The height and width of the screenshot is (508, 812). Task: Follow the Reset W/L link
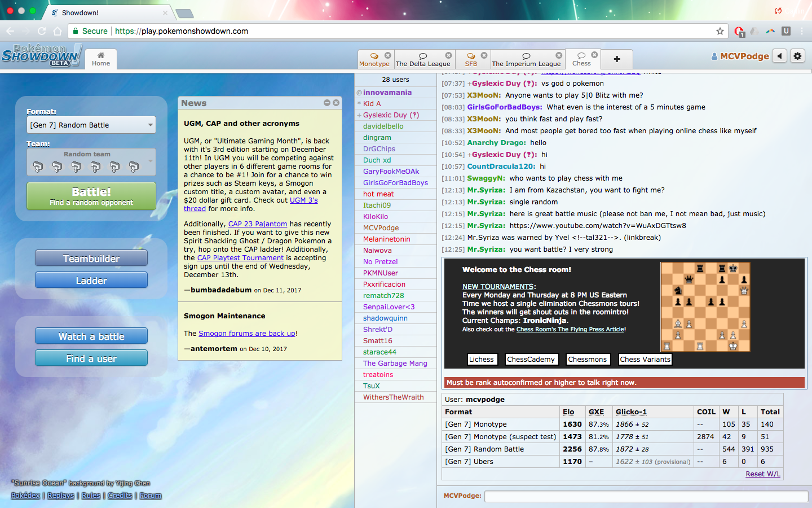(x=762, y=474)
